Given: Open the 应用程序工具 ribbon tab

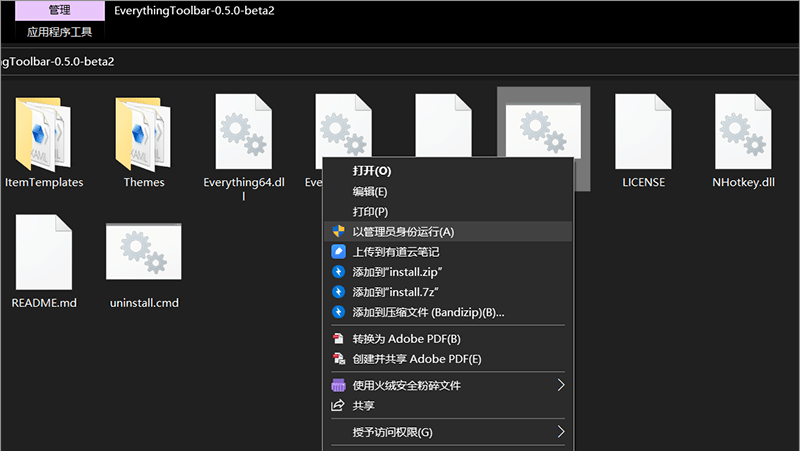Looking at the screenshot, I should click(x=60, y=32).
